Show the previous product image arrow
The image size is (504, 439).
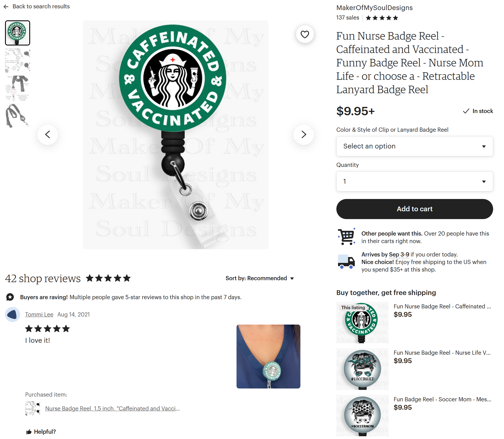48,135
